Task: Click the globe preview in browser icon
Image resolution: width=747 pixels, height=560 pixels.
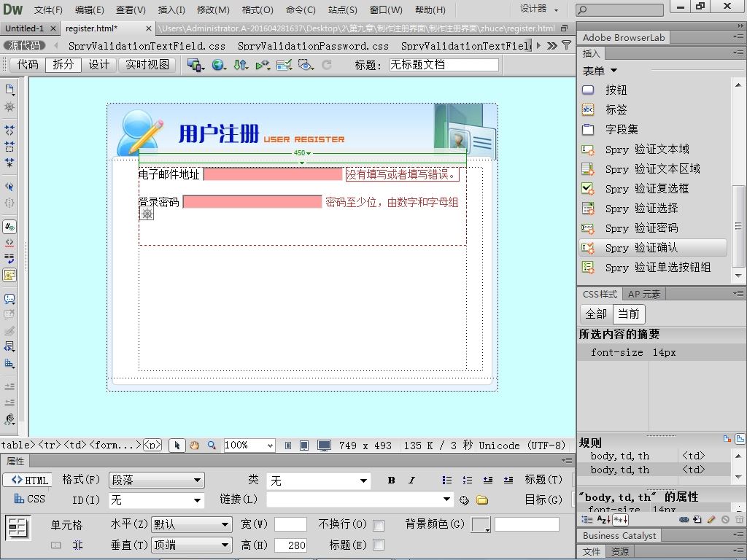Action: coord(219,65)
